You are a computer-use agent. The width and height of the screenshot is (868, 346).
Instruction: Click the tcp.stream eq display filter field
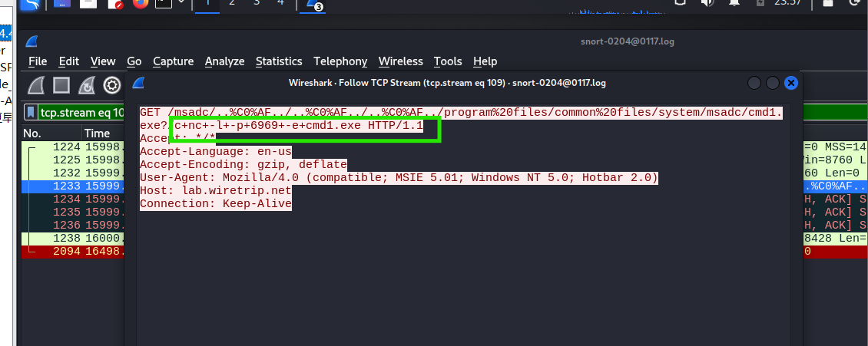pyautogui.click(x=82, y=113)
